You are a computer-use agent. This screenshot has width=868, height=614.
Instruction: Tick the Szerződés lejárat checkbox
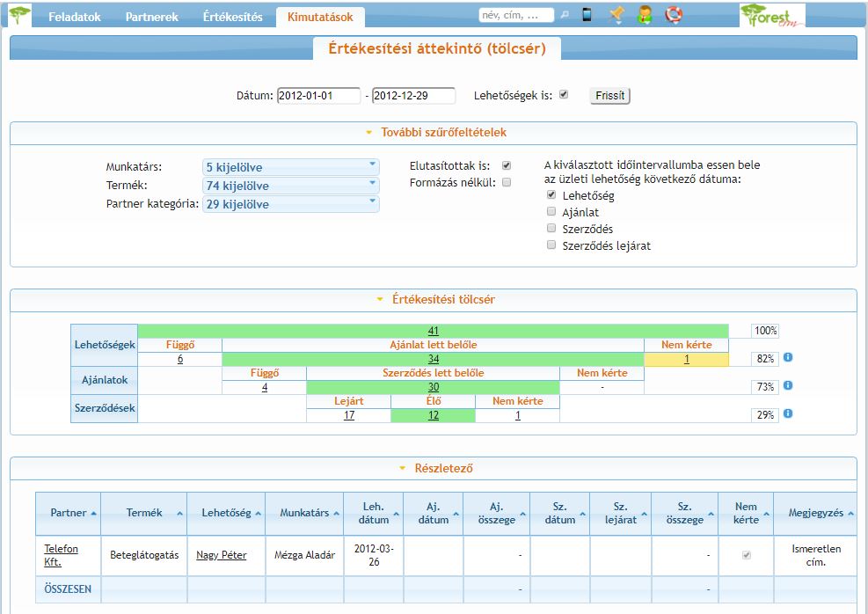click(x=551, y=246)
